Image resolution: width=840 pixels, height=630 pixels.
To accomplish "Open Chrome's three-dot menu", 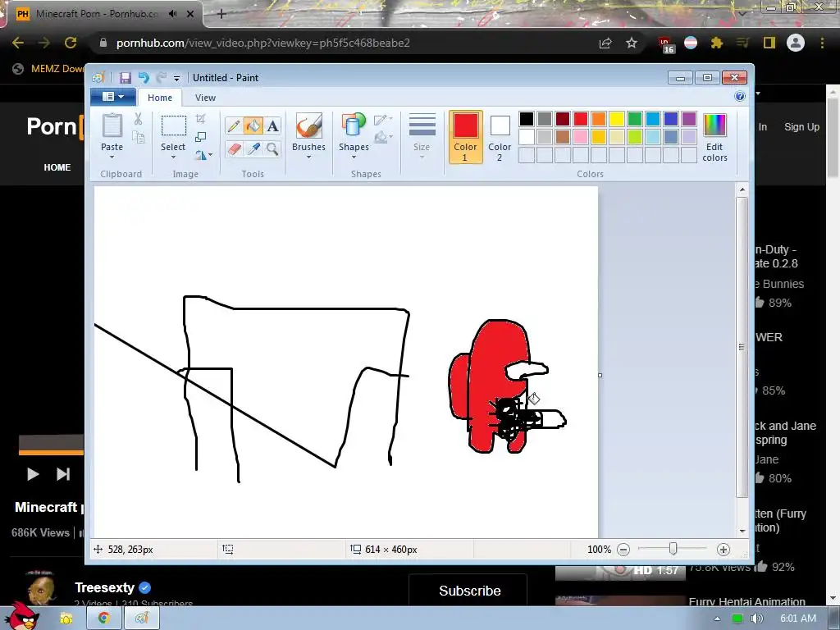I will pyautogui.click(x=822, y=43).
